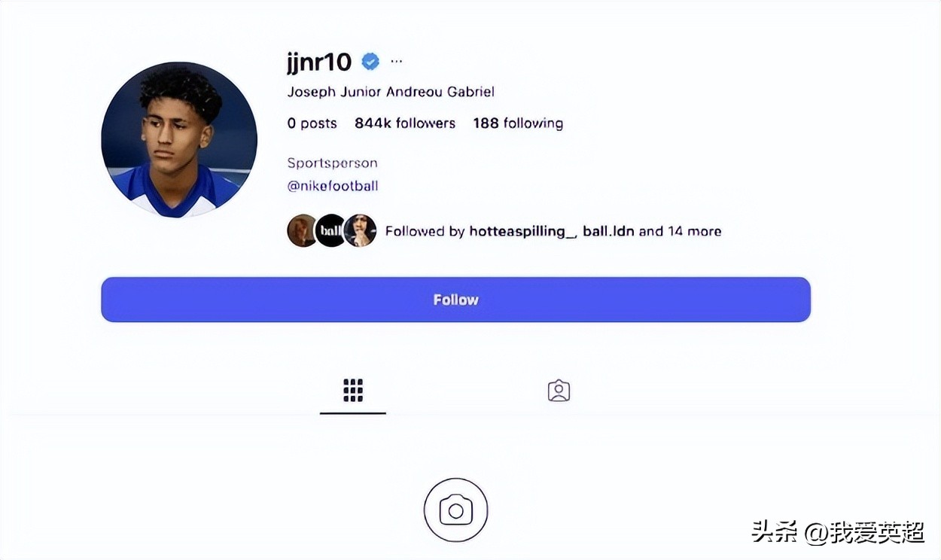Open hotteaspilling_ mutual follower profile
This screenshot has width=941, height=560.
point(522,232)
